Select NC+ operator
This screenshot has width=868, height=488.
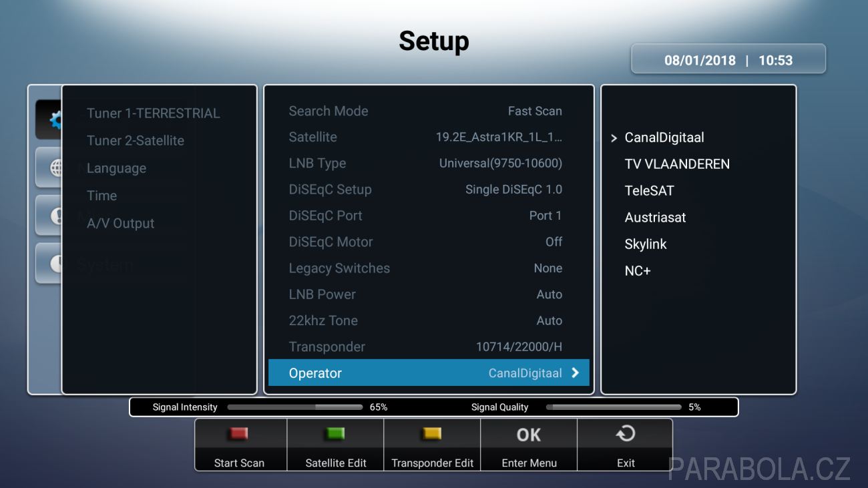point(638,271)
